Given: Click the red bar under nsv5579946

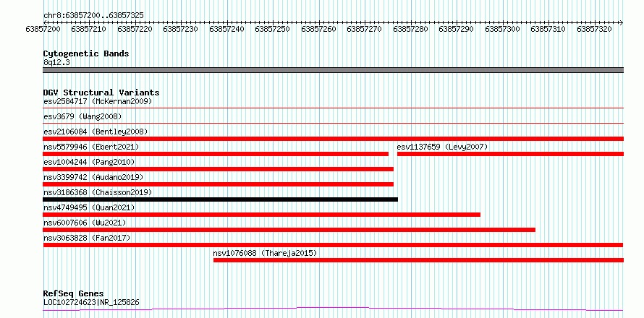Looking at the screenshot, I should click(216, 153).
